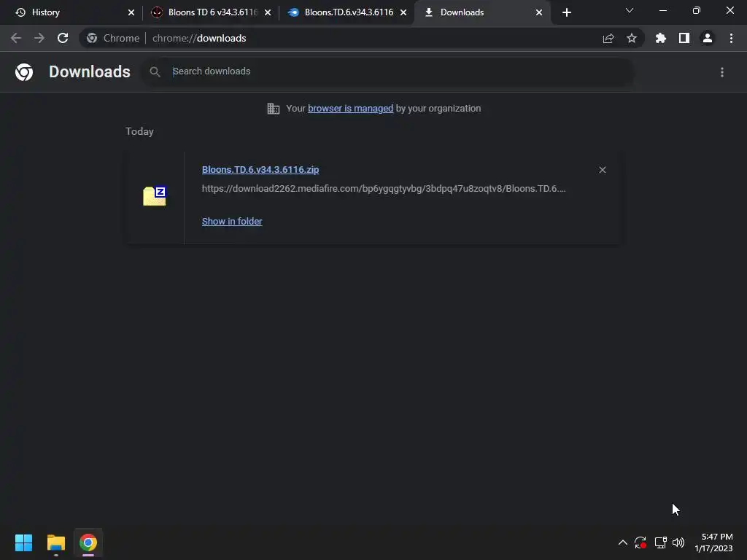The width and height of the screenshot is (747, 560).
Task: Toggle the side panel icon
Action: click(x=684, y=38)
